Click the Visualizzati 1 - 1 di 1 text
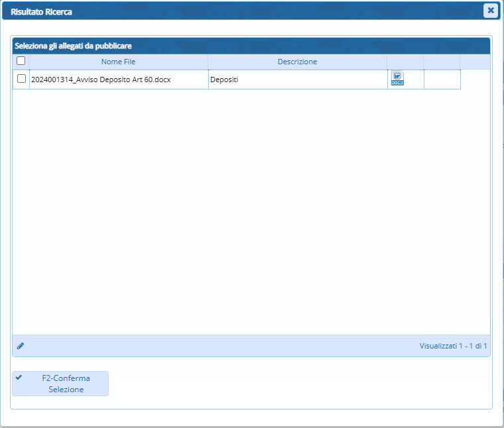 [x=453, y=346]
